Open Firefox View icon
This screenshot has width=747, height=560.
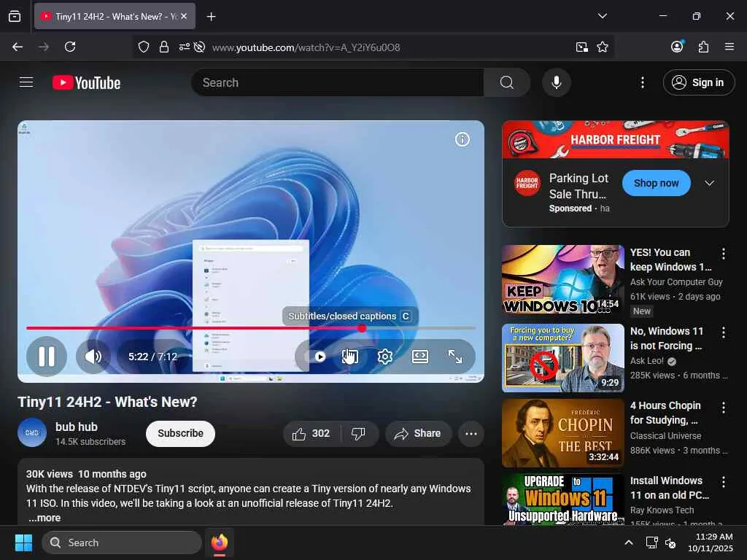(15, 16)
